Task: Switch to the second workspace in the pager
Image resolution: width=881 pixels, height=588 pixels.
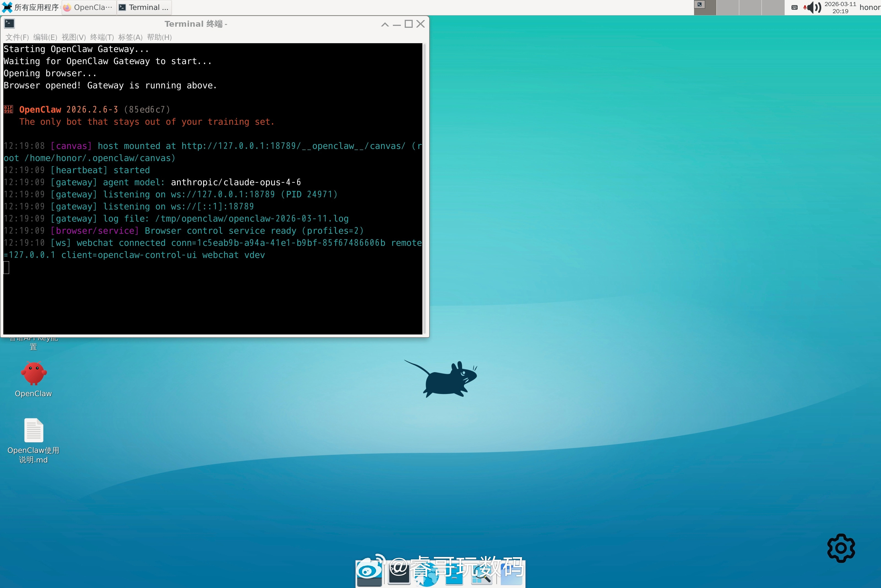Action: pos(728,7)
